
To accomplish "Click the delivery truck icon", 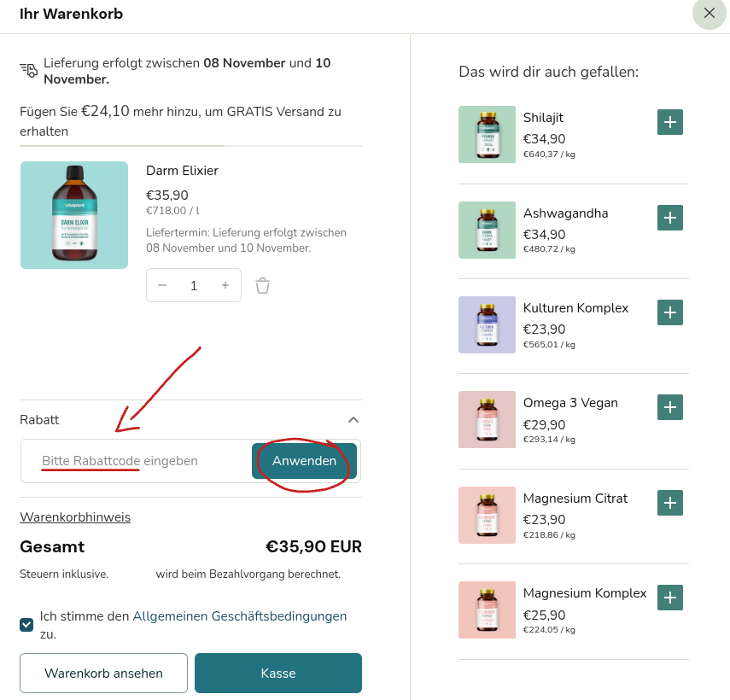I will (x=27, y=68).
